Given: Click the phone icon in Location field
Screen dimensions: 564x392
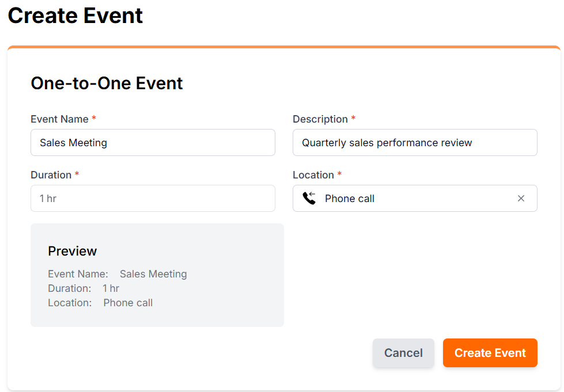Looking at the screenshot, I should click(309, 198).
